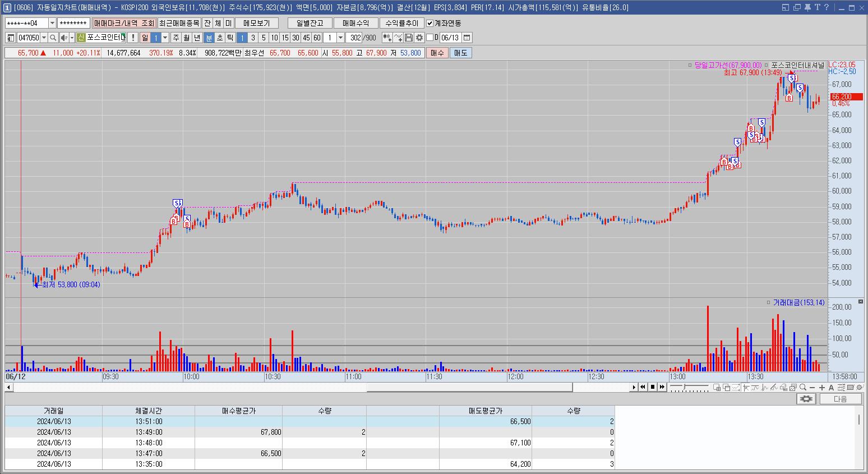Click the magnifier zoom icon below chart

pos(803,387)
